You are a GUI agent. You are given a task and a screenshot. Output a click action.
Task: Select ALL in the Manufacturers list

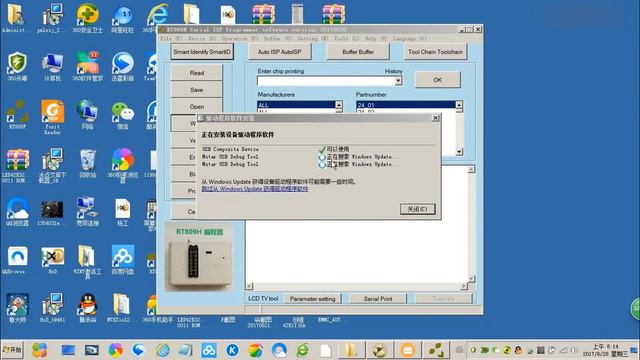coord(296,105)
